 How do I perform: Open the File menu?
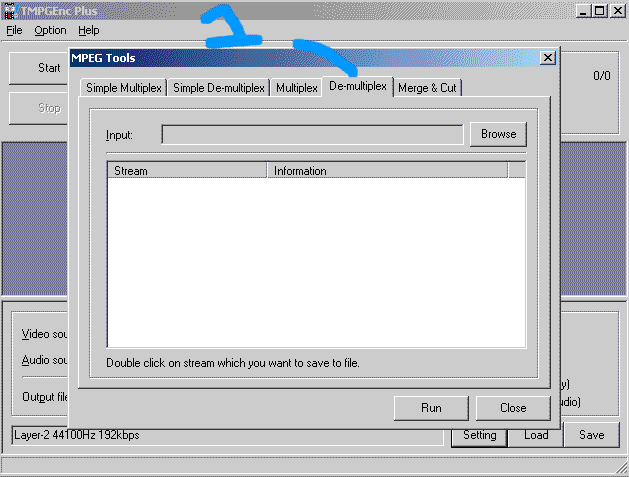[14, 30]
